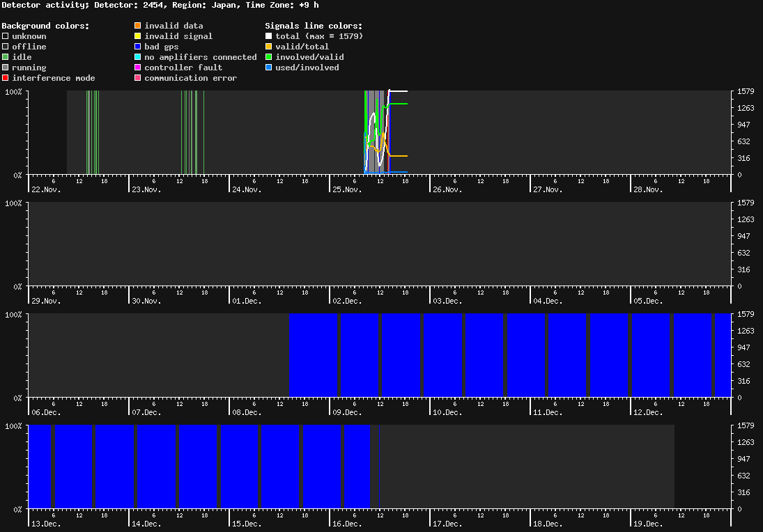Click the communication error legend label

tap(190, 78)
